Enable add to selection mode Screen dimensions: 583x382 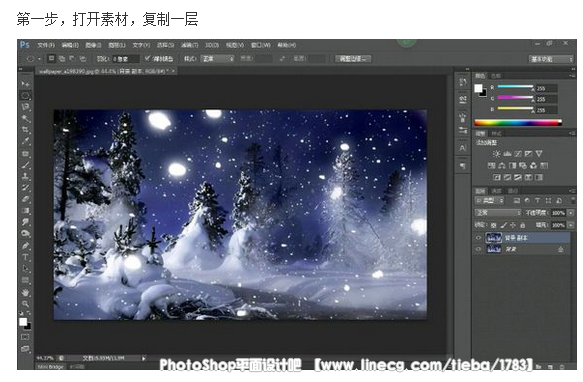tap(62, 58)
